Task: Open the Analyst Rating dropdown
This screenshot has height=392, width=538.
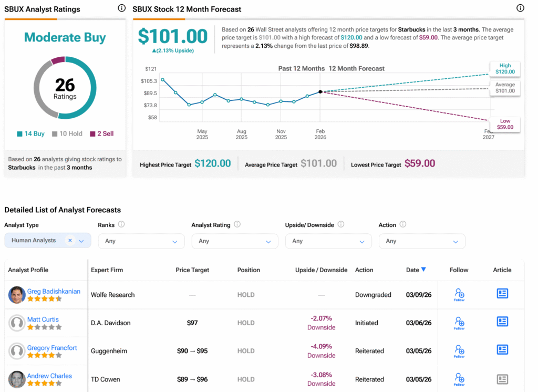Action: click(235, 241)
